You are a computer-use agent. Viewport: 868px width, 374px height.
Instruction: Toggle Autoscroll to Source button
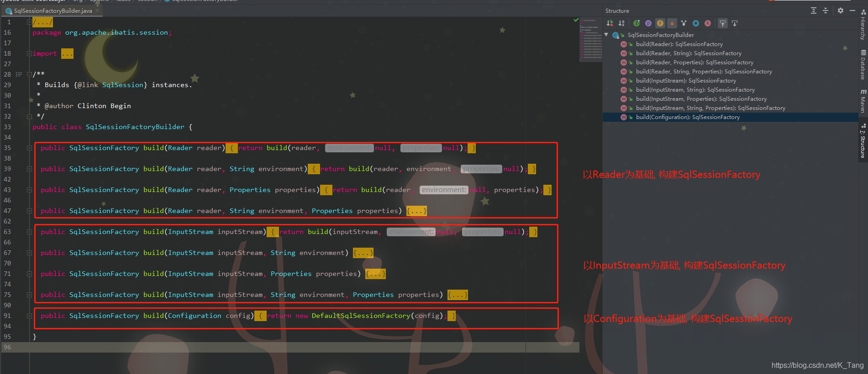(x=723, y=23)
